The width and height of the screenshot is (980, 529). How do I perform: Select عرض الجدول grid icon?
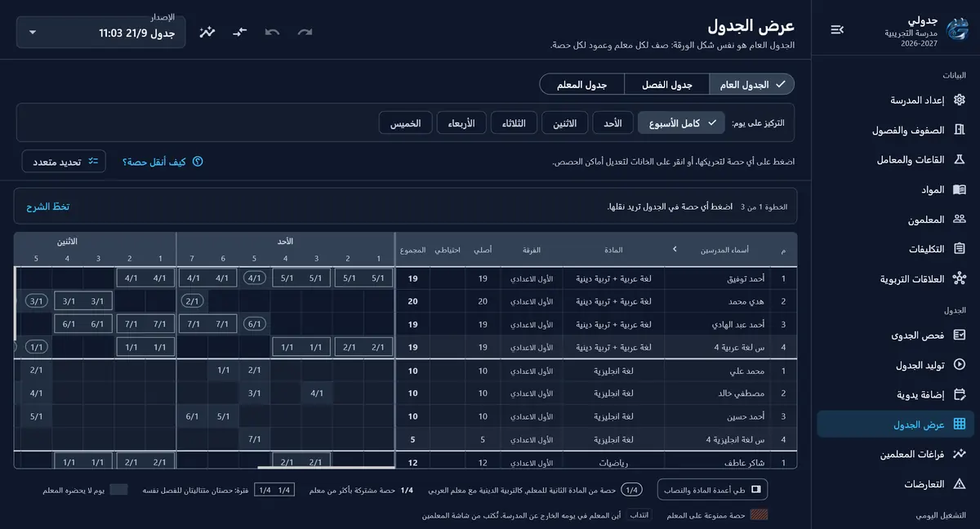coord(960,425)
